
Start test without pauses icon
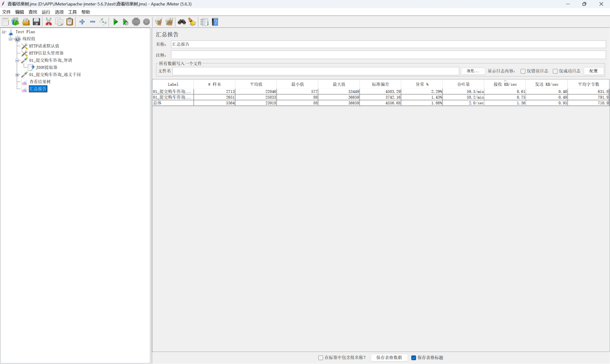click(x=126, y=22)
